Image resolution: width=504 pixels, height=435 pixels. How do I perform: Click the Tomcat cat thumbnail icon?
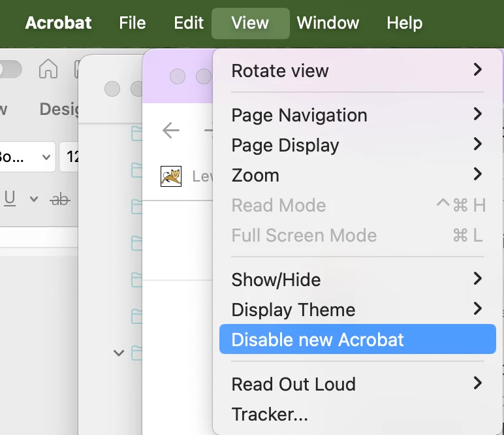pyautogui.click(x=171, y=176)
